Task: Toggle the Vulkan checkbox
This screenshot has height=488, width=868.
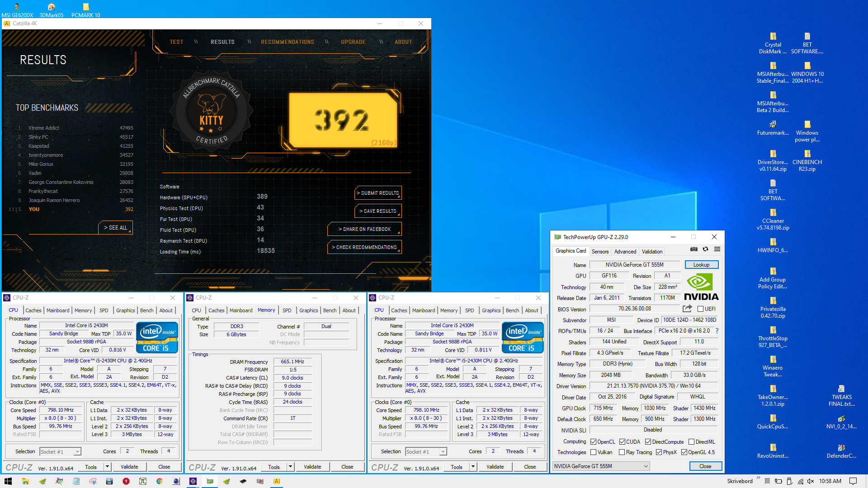Action: (593, 452)
